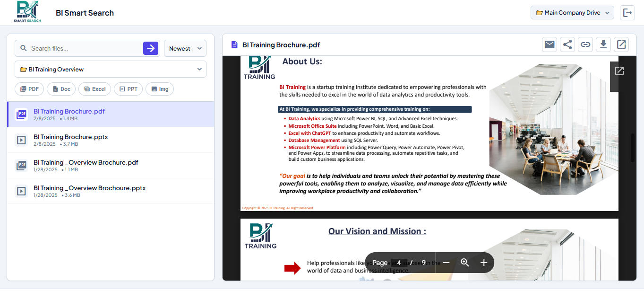Toggle the PDF file type filter

click(x=29, y=89)
